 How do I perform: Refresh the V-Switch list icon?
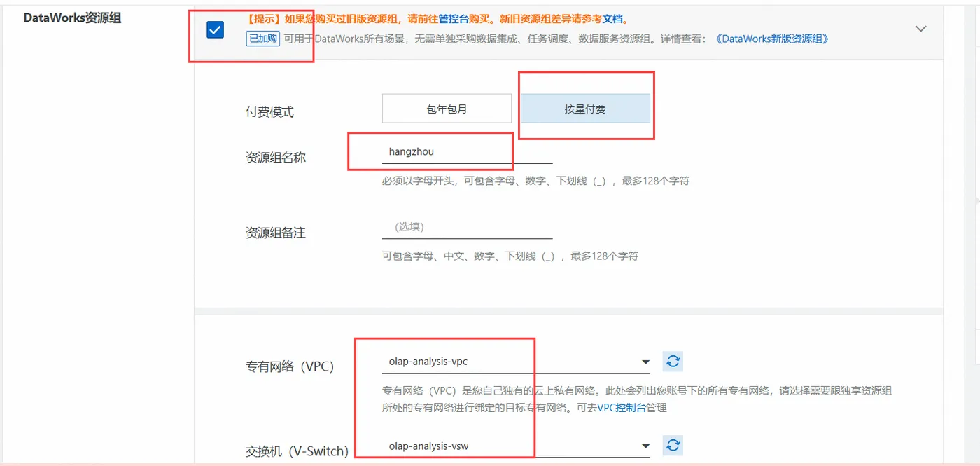coord(673,445)
